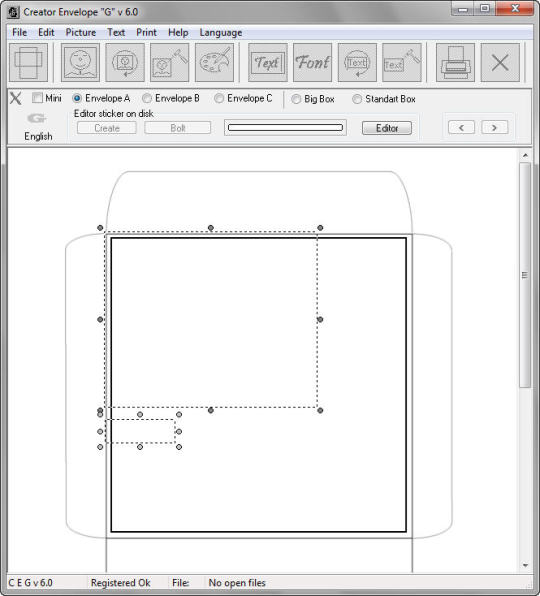The image size is (540, 596).
Task: Select the Envelope A radio button
Action: tap(77, 98)
